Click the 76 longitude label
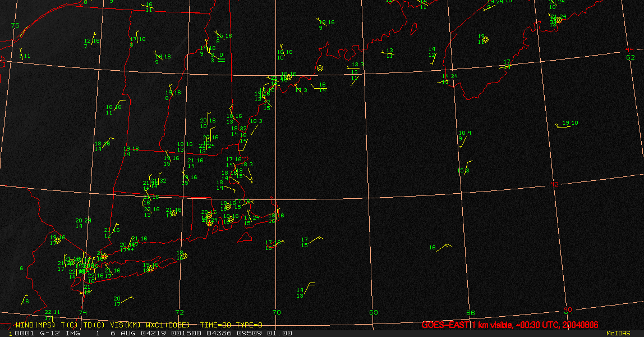 (x=15, y=25)
